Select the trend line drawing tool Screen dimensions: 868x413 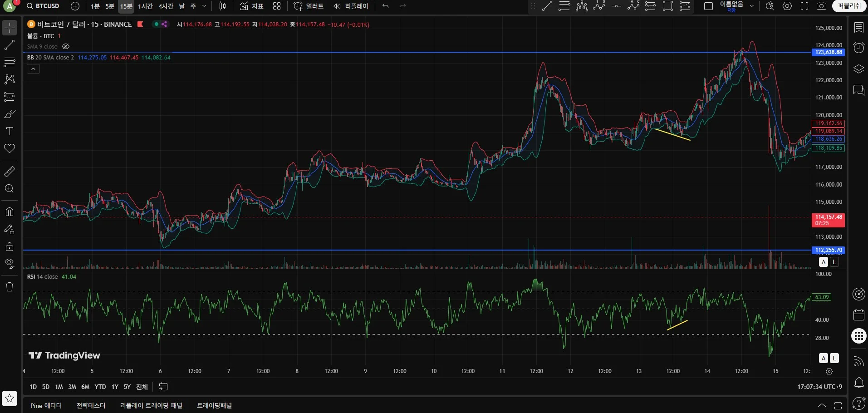pos(10,45)
